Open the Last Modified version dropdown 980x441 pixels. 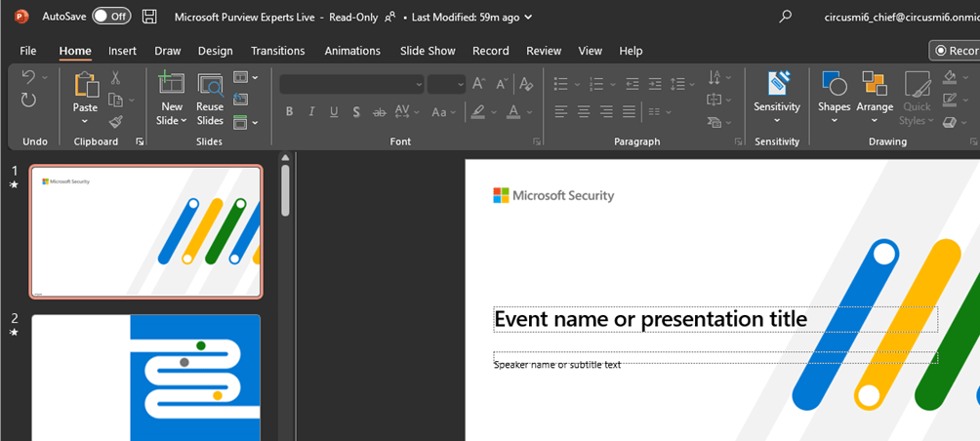[x=528, y=17]
